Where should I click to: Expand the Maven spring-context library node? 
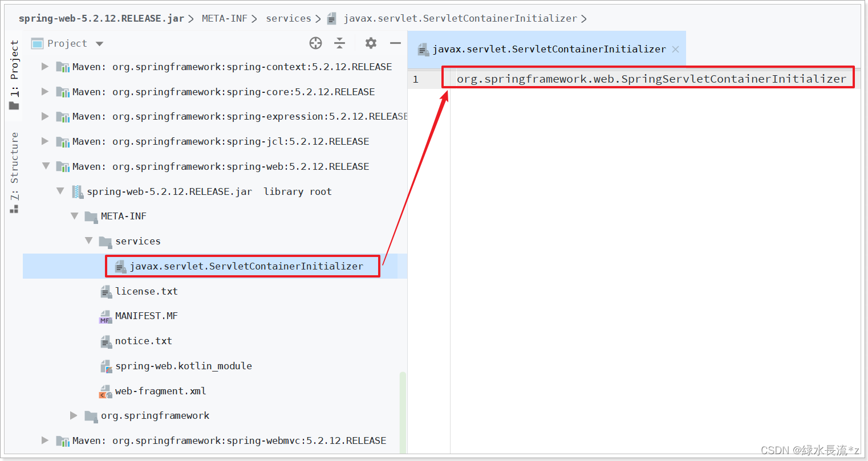coord(45,67)
